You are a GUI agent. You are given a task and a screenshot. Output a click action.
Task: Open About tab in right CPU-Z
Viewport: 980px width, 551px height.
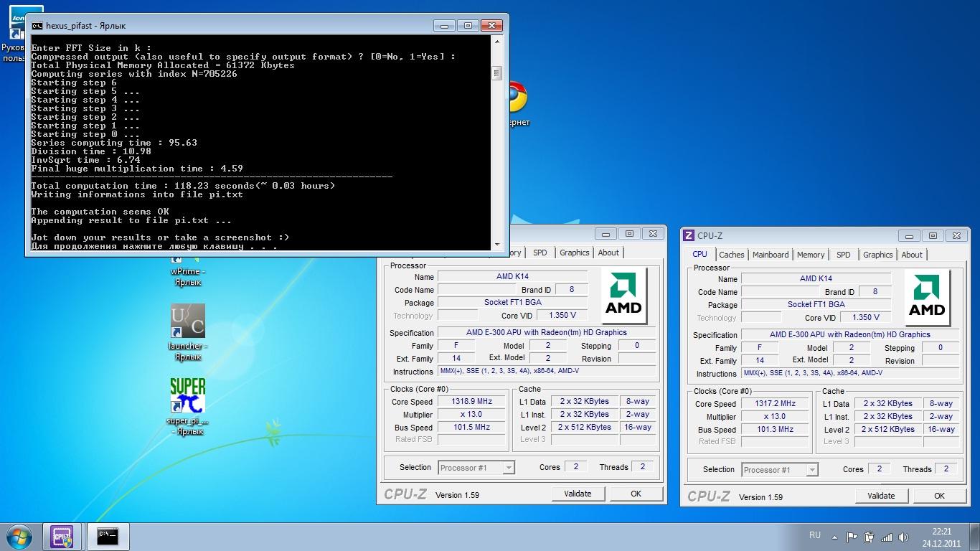(x=912, y=255)
